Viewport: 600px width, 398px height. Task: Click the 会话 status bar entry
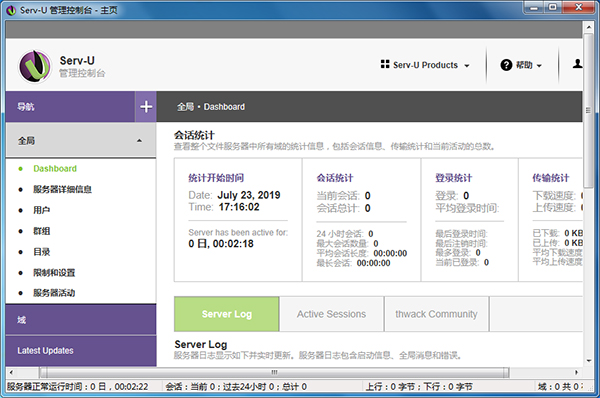coord(236,387)
